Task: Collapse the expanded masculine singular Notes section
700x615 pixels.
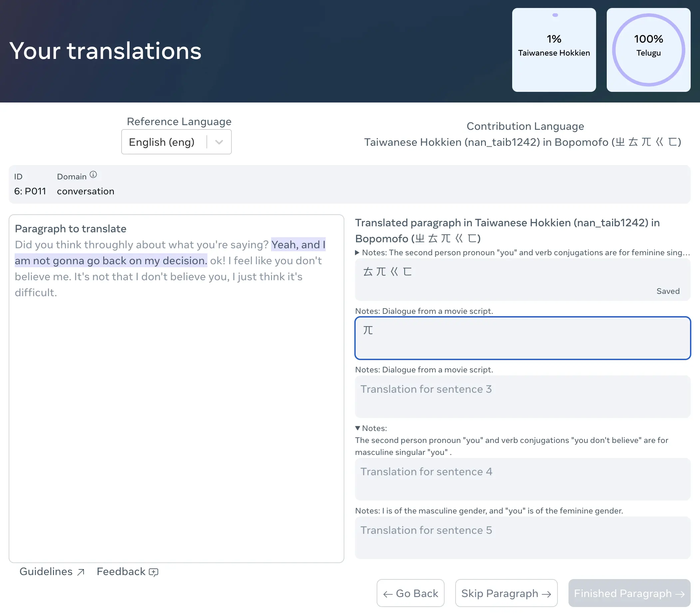Action: [x=358, y=428]
